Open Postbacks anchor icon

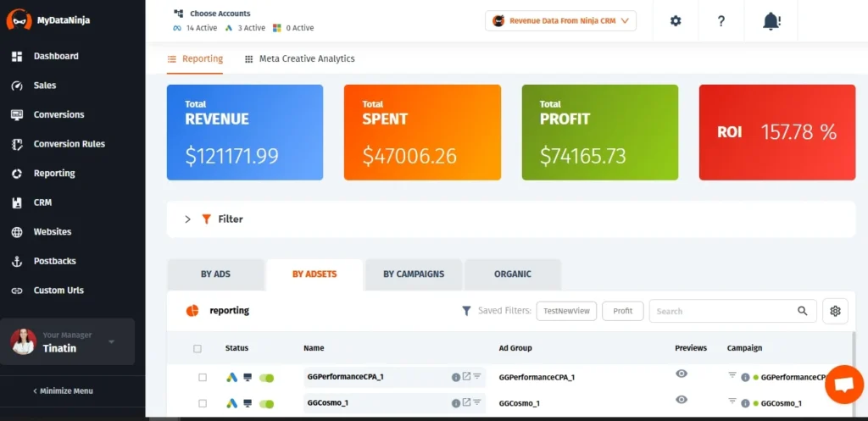point(17,262)
